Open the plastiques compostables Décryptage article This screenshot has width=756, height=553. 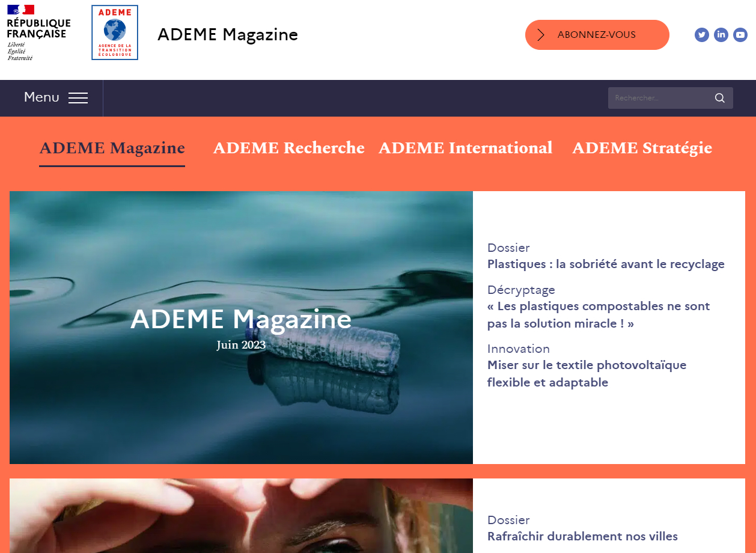point(599,315)
